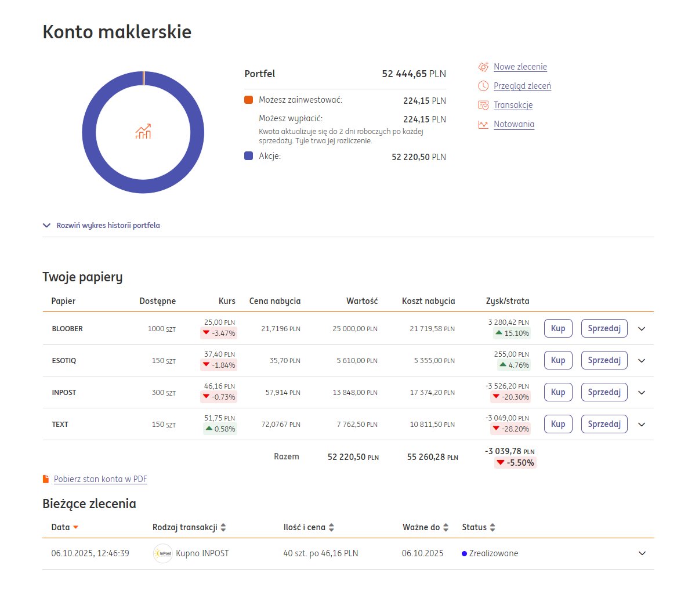The image size is (688, 616).
Task: Select the TEXT paper name
Action: pyautogui.click(x=60, y=424)
